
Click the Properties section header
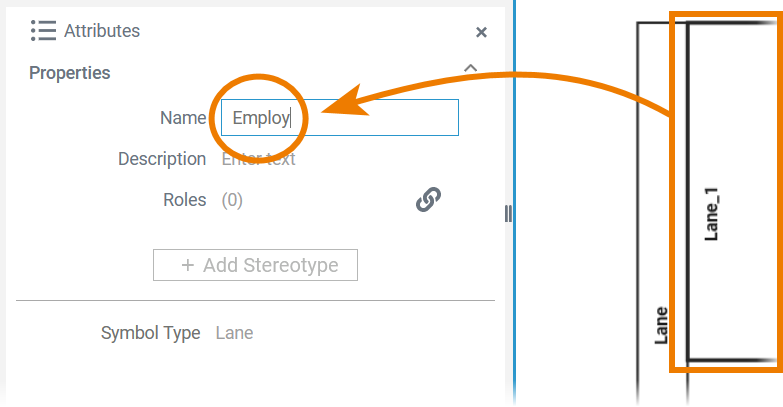coord(70,73)
